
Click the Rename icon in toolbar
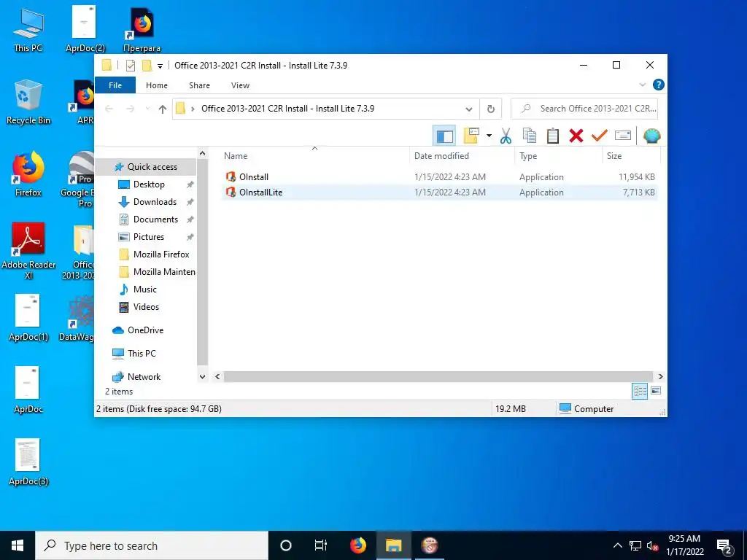(x=623, y=136)
